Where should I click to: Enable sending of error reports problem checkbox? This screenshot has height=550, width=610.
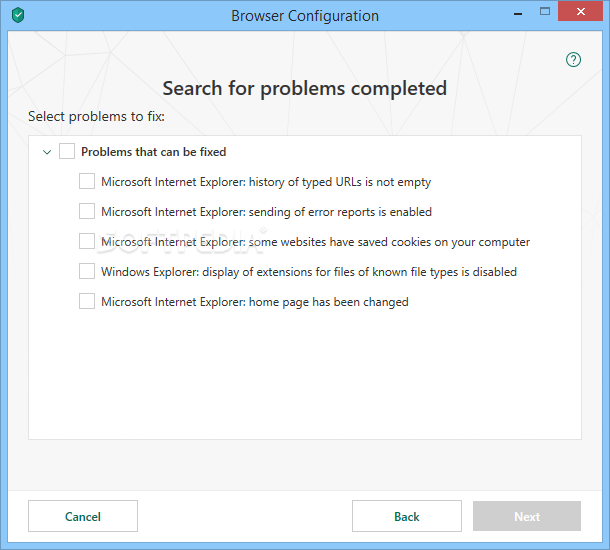pos(87,211)
